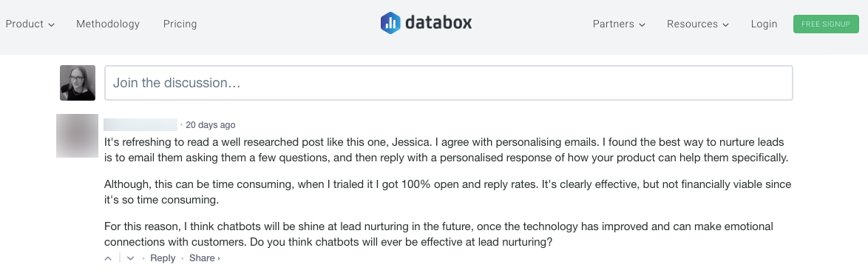868x276 pixels.
Task: Open the Methodology page
Action: pyautogui.click(x=108, y=24)
